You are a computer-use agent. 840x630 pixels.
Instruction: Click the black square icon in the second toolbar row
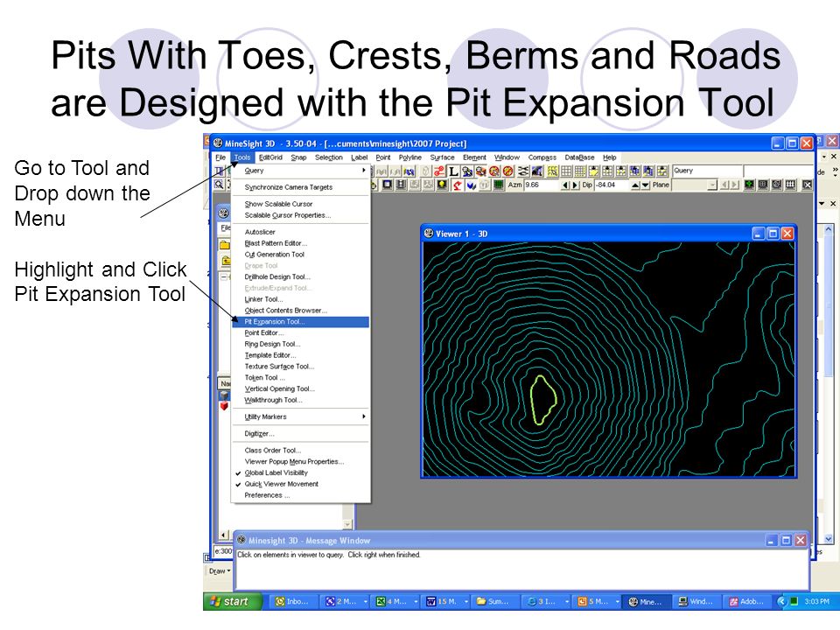coord(387,185)
